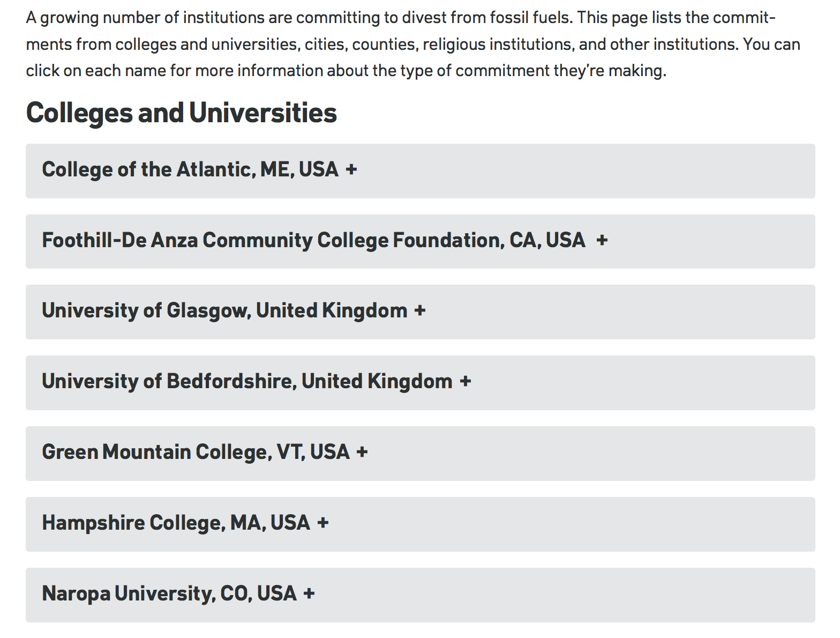The width and height of the screenshot is (840, 638).
Task: Click the plus icon after Green Mountain College
Action: 362,452
